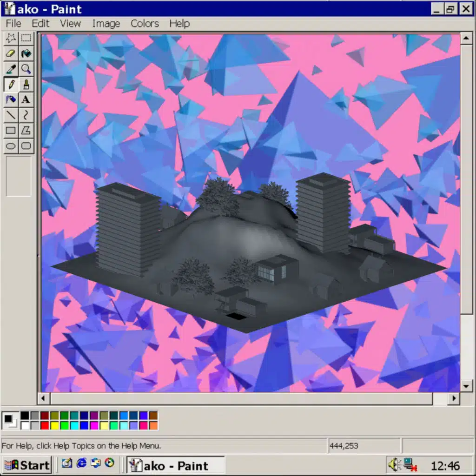Viewport: 476px width, 476px height.
Task: Open the Help menu
Action: 179,24
